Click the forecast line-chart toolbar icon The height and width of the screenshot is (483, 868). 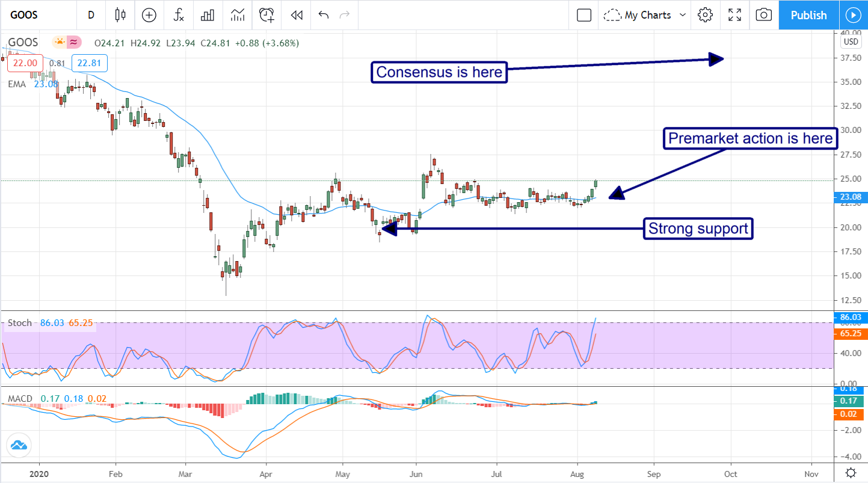tap(237, 15)
